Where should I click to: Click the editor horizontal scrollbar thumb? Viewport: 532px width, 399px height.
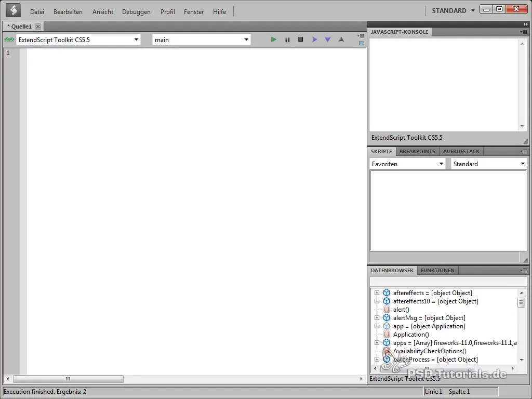tap(68, 379)
